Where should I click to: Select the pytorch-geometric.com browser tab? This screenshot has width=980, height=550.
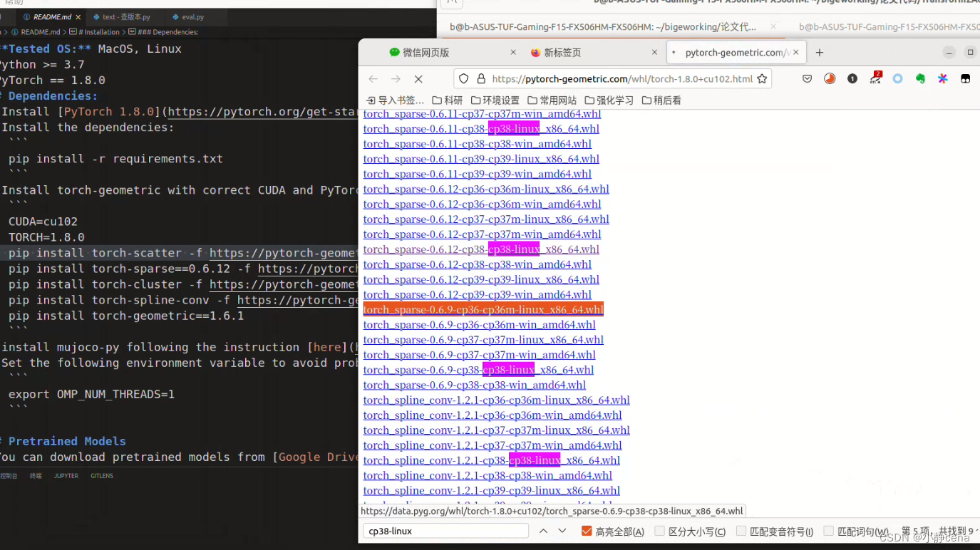tap(737, 53)
